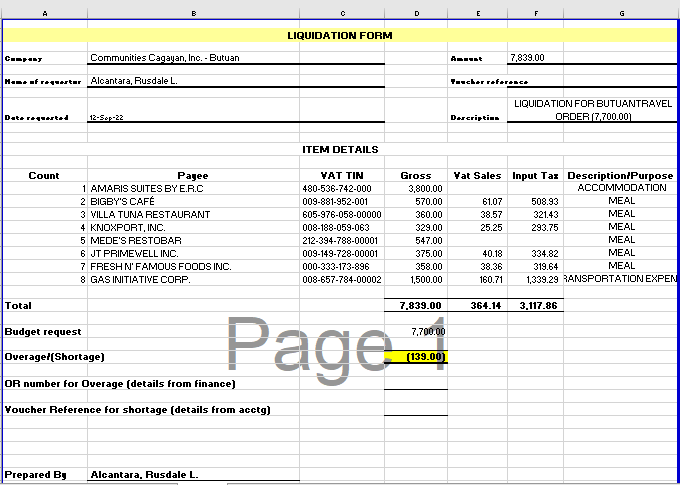Select gross amount 547.00
Image resolution: width=680 pixels, height=485 pixels.
coord(416,241)
